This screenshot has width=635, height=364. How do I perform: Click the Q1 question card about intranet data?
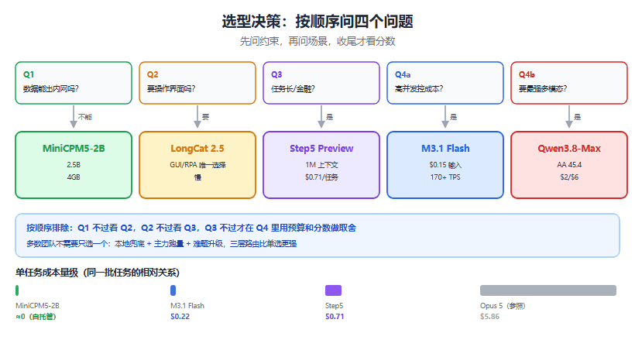click(74, 83)
